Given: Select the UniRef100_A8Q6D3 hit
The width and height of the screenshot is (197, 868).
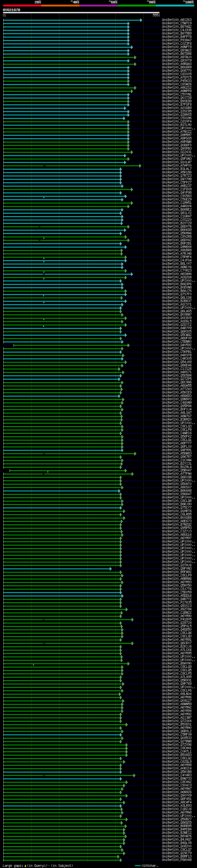Looking at the screenshot, I should point(177,396).
